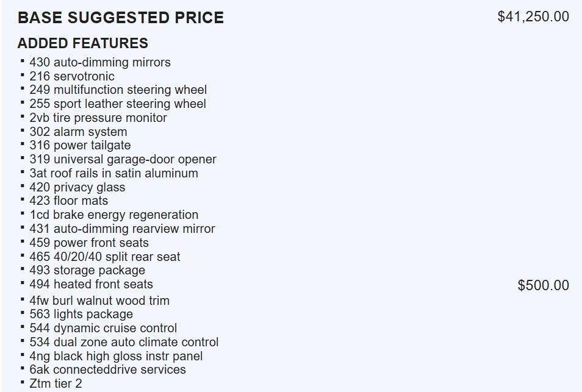The width and height of the screenshot is (582, 392).
Task: Select 316 power tailgate feature
Action: pyautogui.click(x=80, y=145)
